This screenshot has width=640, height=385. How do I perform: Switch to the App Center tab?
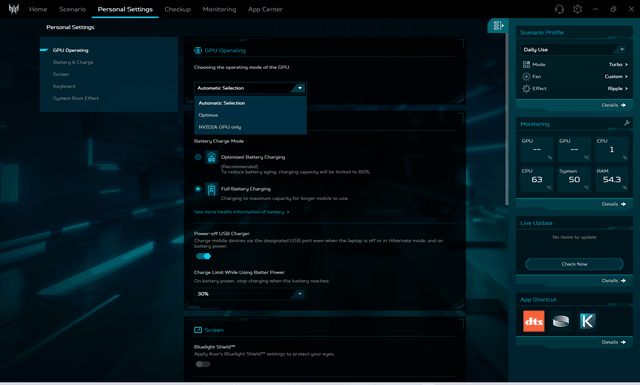(x=265, y=9)
